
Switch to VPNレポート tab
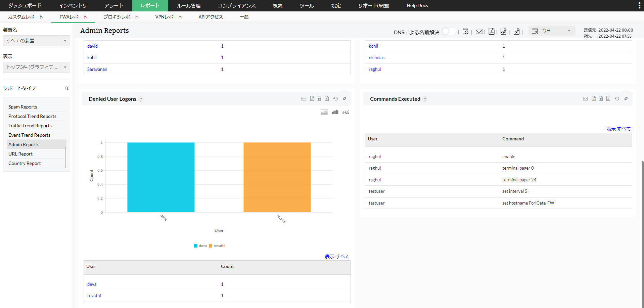coord(169,17)
